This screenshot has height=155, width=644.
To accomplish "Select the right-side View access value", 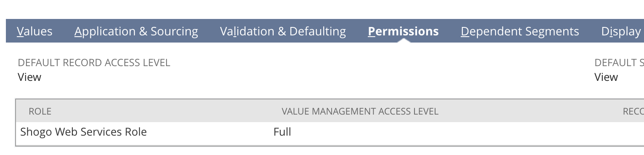I will tap(606, 77).
